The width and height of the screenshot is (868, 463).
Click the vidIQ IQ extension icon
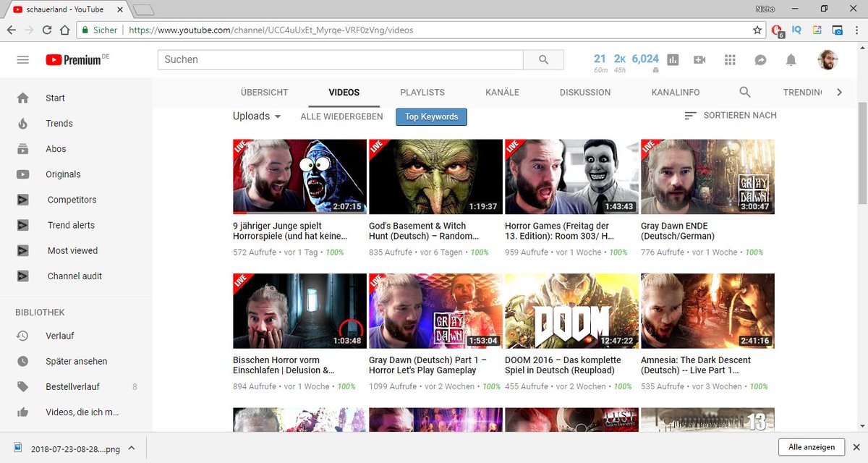click(796, 30)
